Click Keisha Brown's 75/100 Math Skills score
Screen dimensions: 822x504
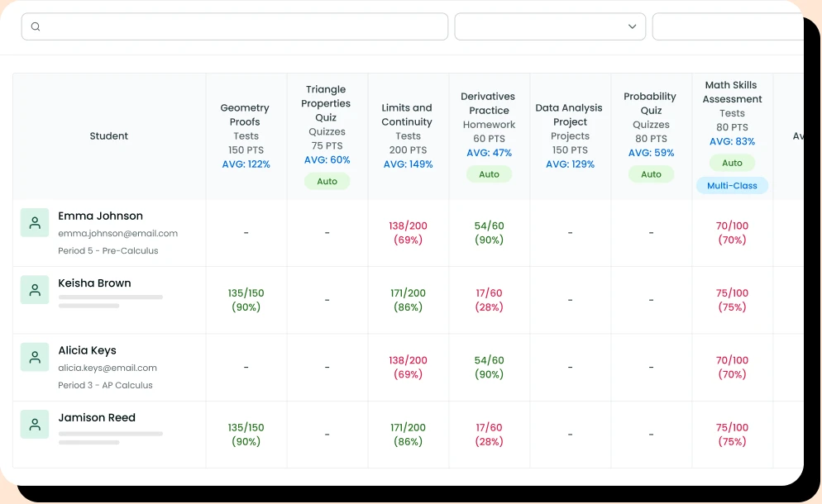tap(732, 300)
